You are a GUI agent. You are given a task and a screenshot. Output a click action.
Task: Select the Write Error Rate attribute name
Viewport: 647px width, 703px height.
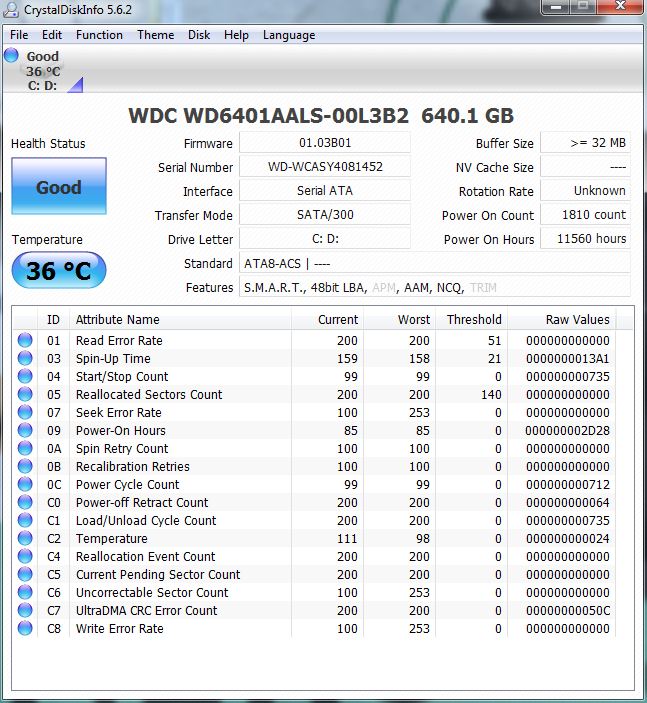pos(119,629)
